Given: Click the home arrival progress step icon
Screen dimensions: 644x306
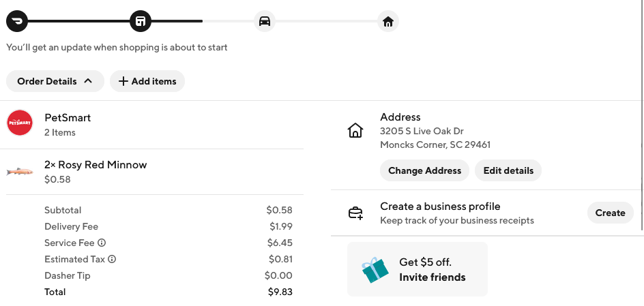Looking at the screenshot, I should click(388, 21).
